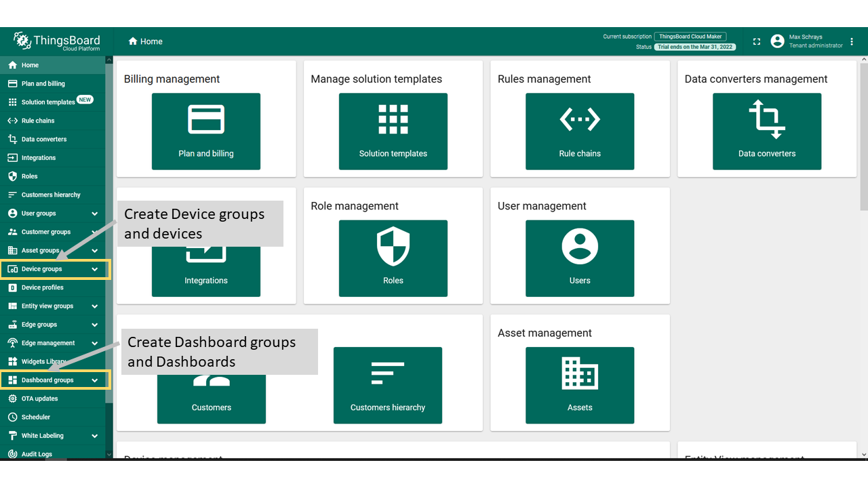Expand the User groups chevron

pos(95,213)
